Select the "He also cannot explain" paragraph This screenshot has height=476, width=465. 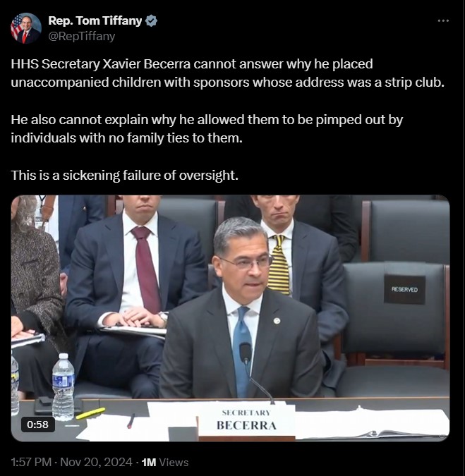pos(207,129)
